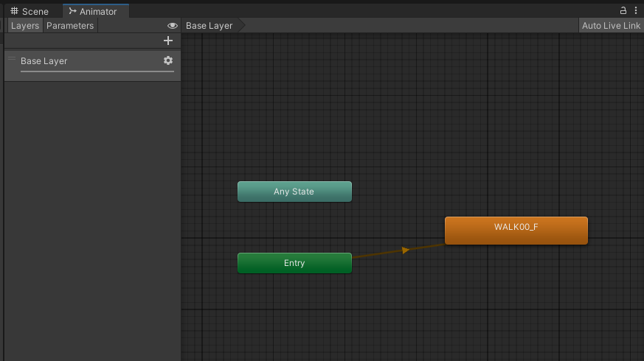Select the Any State node

(294, 192)
